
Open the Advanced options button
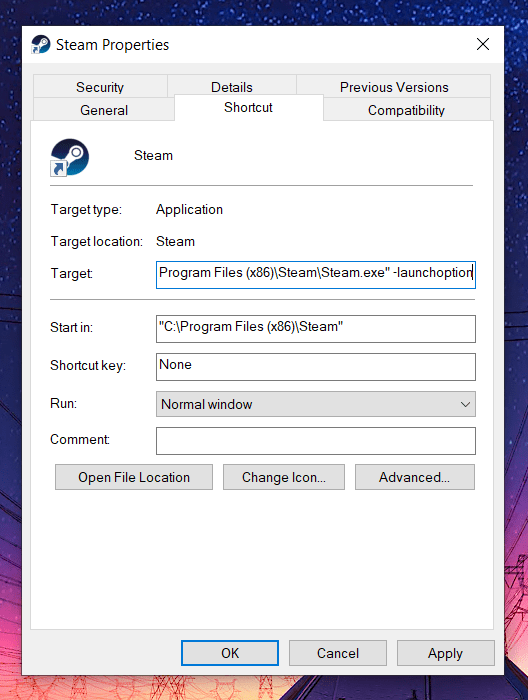[x=415, y=477]
